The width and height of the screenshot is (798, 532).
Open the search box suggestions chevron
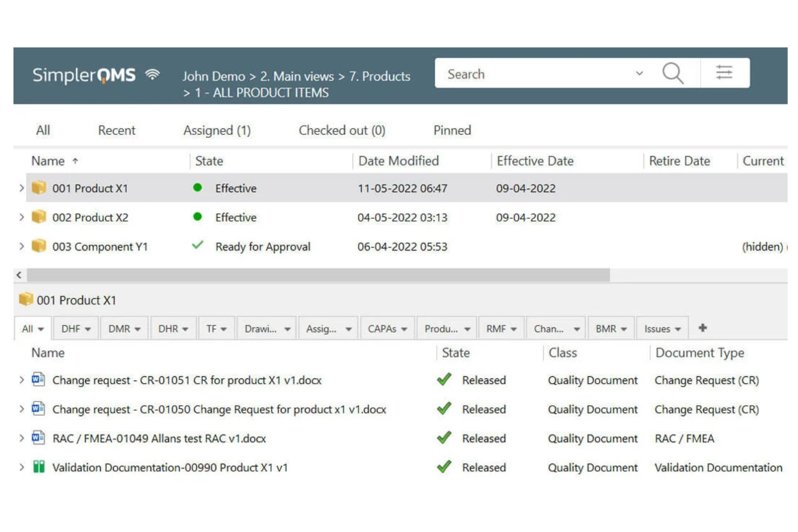tap(639, 73)
